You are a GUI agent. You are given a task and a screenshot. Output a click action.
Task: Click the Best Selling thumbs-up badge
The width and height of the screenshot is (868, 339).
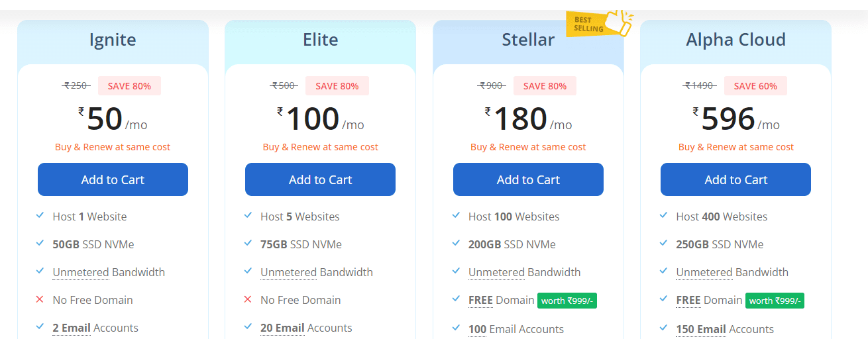(x=600, y=24)
